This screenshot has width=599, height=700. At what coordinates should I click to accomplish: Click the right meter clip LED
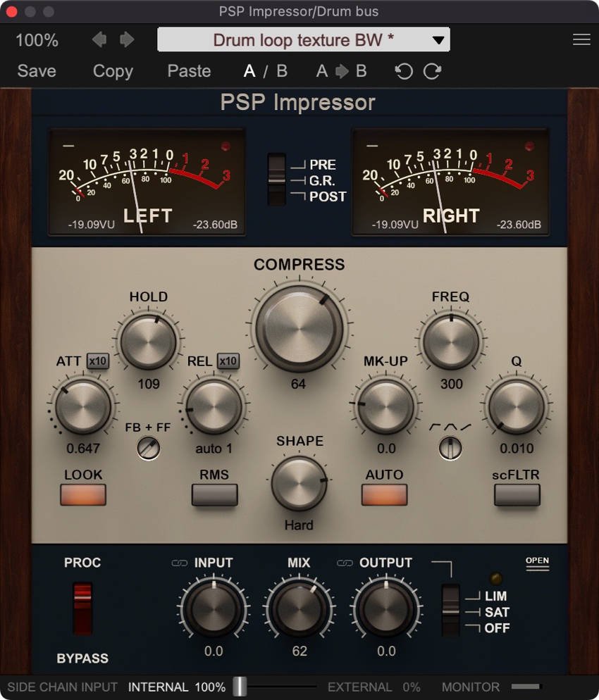529,146
